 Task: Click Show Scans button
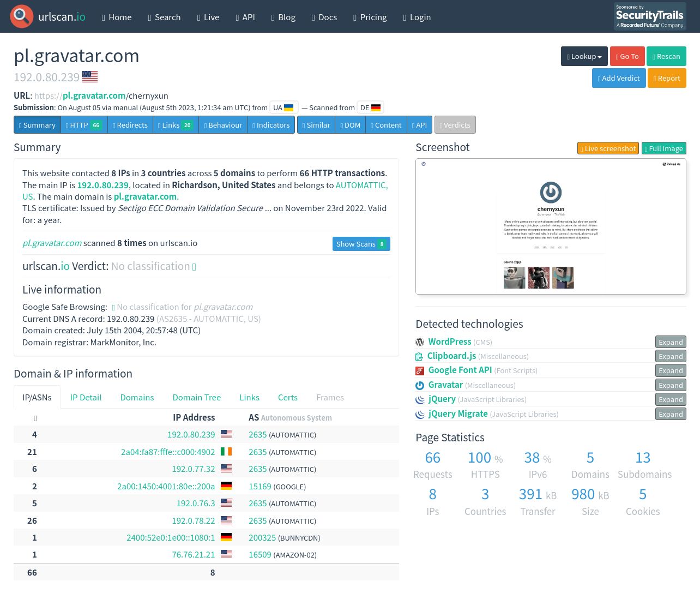361,244
